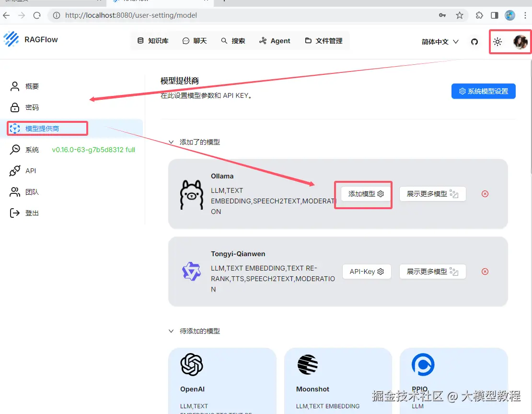Go forward in browser history
Viewport: 532px width, 414px height.
pyautogui.click(x=22, y=15)
